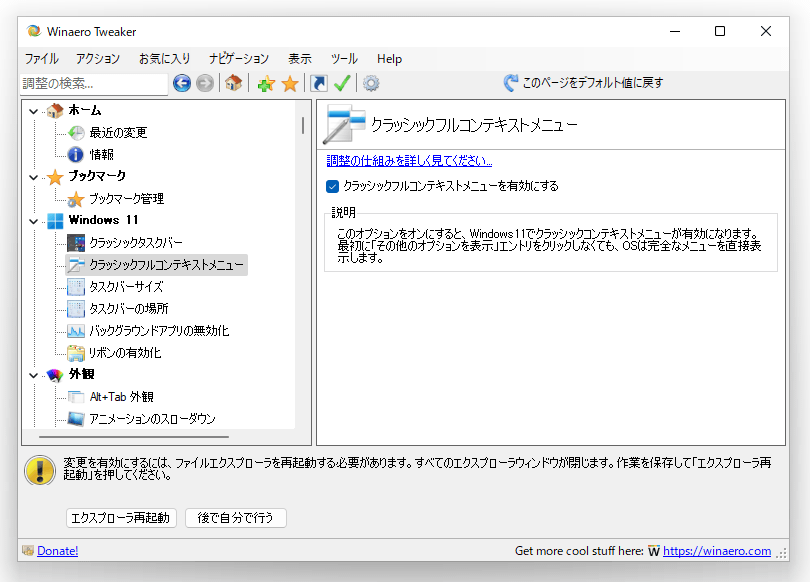Click the クラッシックタスクバー icon
This screenshot has height=582, width=810.
pyautogui.click(x=76, y=243)
